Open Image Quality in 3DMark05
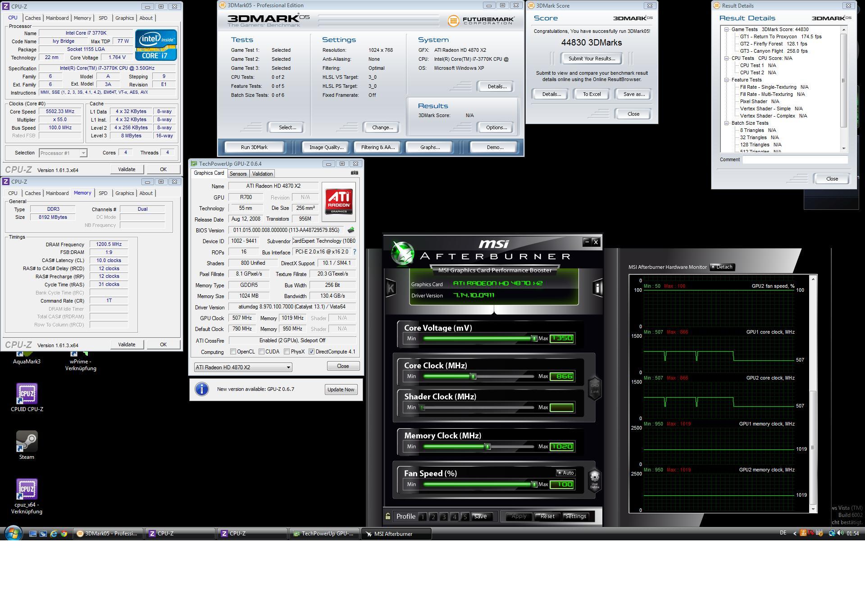865x616 pixels. click(x=326, y=147)
